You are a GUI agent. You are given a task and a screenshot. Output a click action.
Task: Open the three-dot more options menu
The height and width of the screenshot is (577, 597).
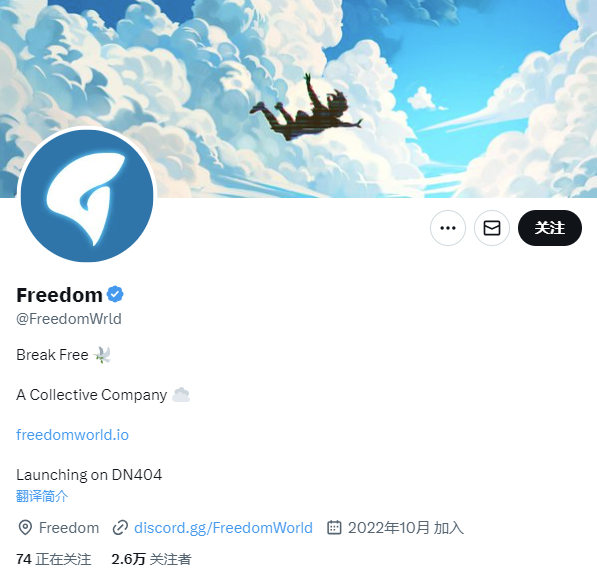click(448, 228)
